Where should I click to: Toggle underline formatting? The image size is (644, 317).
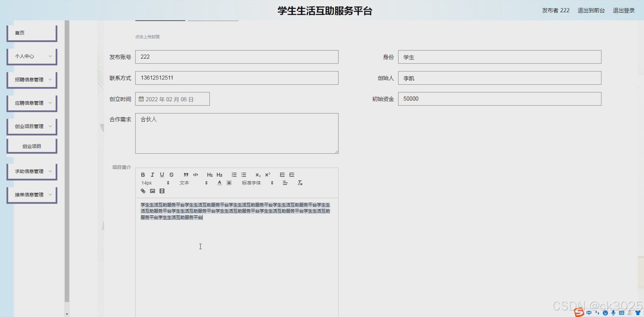pos(162,175)
